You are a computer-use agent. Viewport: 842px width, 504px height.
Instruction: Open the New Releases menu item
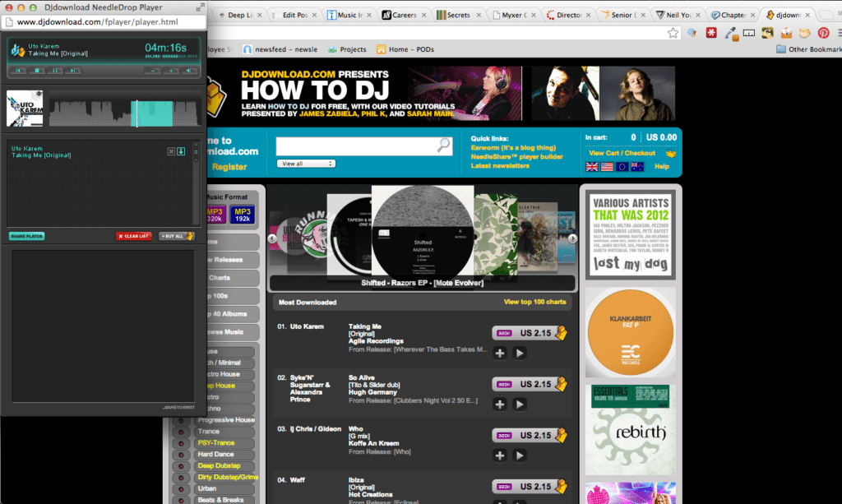click(x=233, y=260)
